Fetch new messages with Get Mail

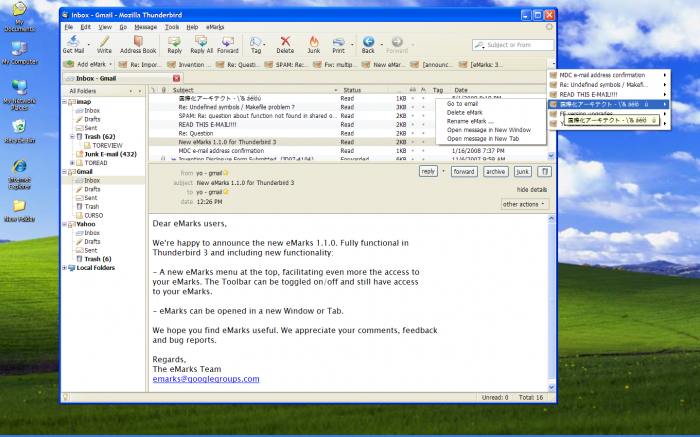pos(73,45)
